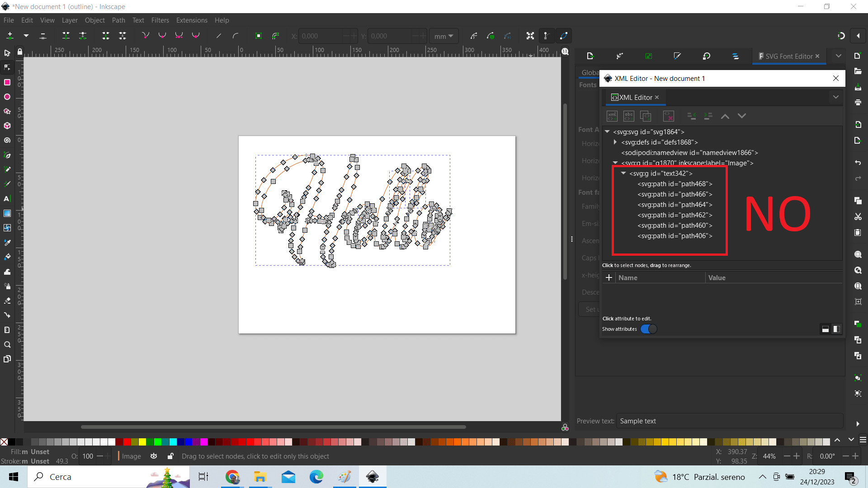Click the Preview text input field

729,421
